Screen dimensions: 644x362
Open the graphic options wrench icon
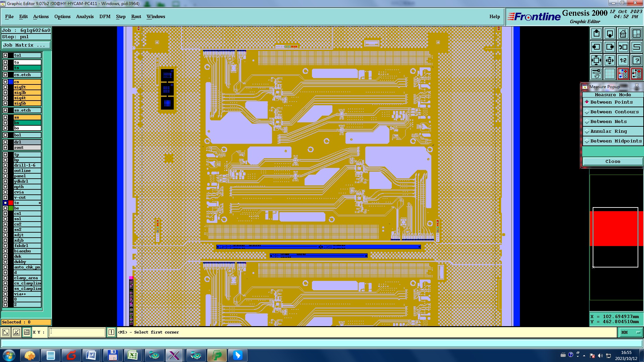[x=596, y=74]
